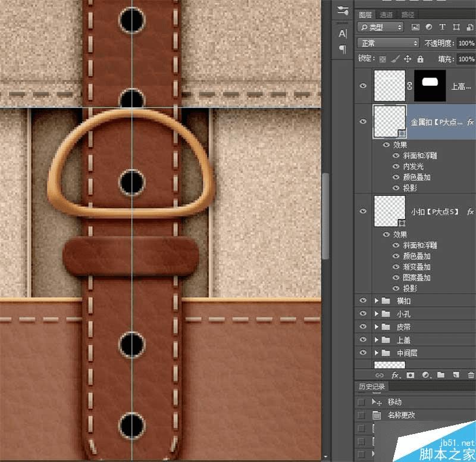Select the 移动 history state

pyautogui.click(x=394, y=402)
